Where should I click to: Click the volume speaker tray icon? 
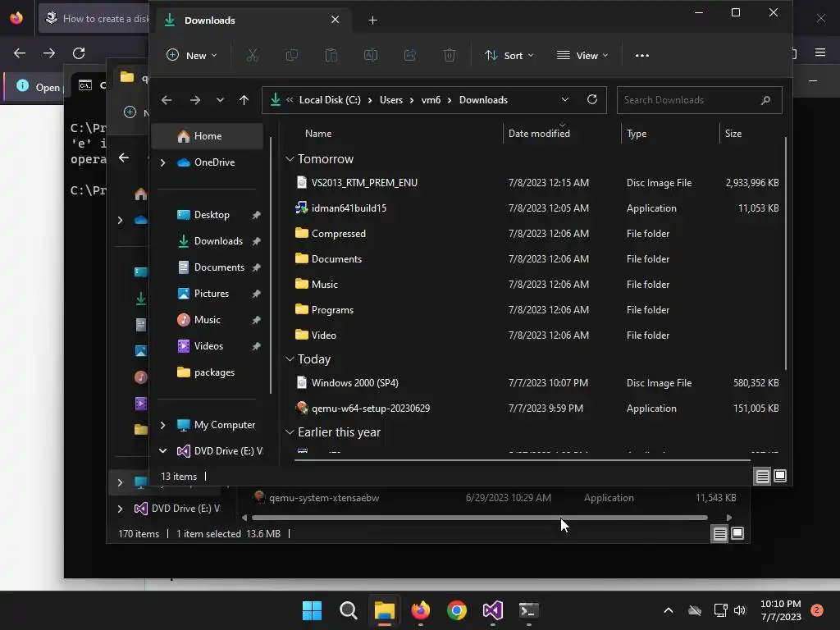point(740,610)
